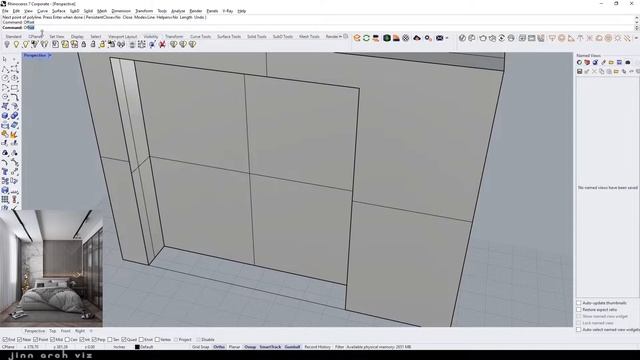Open the V-Ray toolbar dropdown arrow
Viewport: 640px width, 360px height.
(x=447, y=38)
